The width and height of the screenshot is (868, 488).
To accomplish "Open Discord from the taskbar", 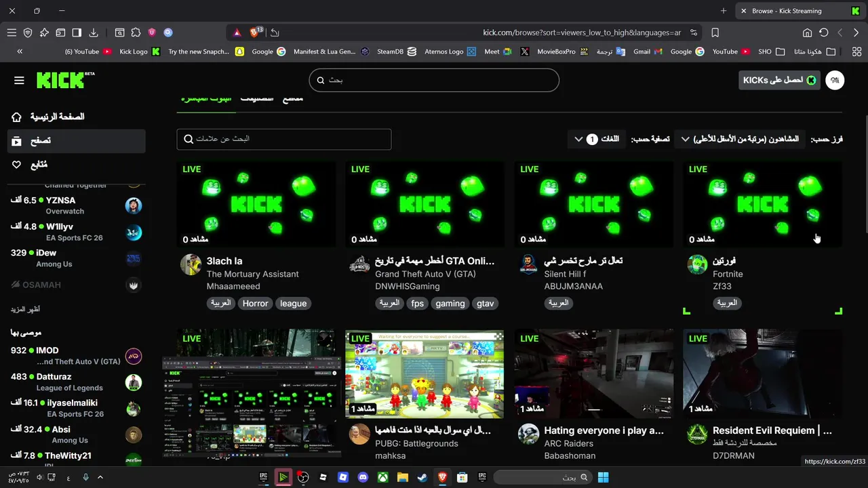I will coord(363,477).
